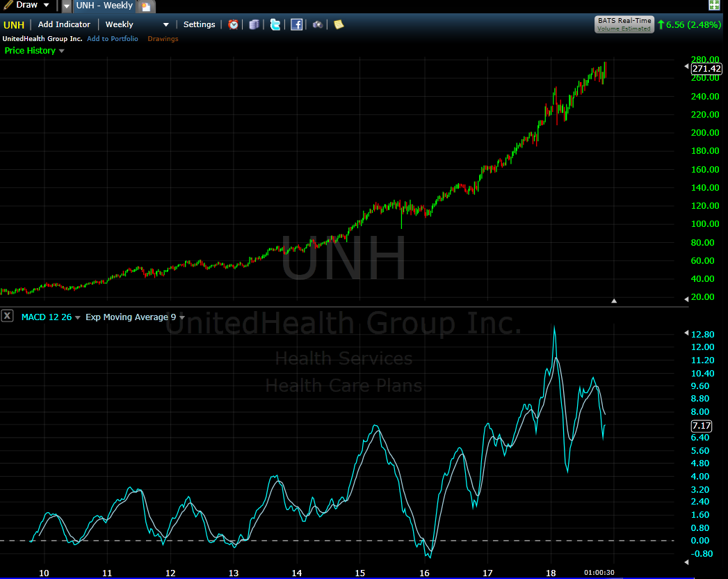The width and height of the screenshot is (728, 579).
Task: Click the green expand icon at top right
Action: coord(714,6)
